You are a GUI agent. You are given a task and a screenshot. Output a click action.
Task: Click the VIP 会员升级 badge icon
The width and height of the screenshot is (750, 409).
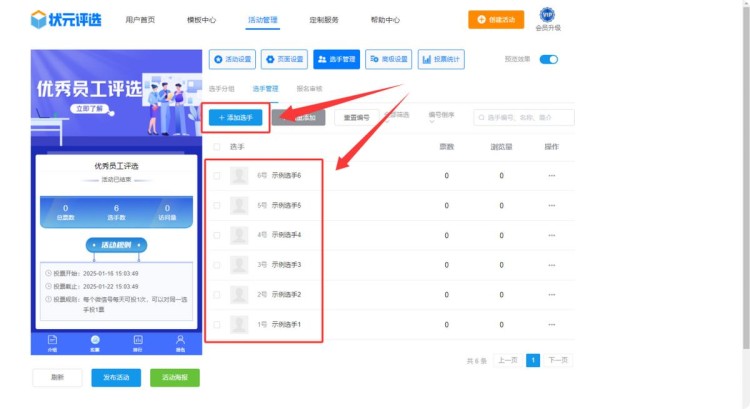tap(547, 15)
